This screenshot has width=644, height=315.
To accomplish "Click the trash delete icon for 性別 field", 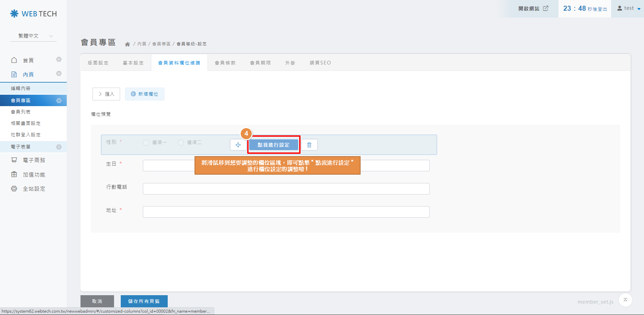I will [x=309, y=145].
